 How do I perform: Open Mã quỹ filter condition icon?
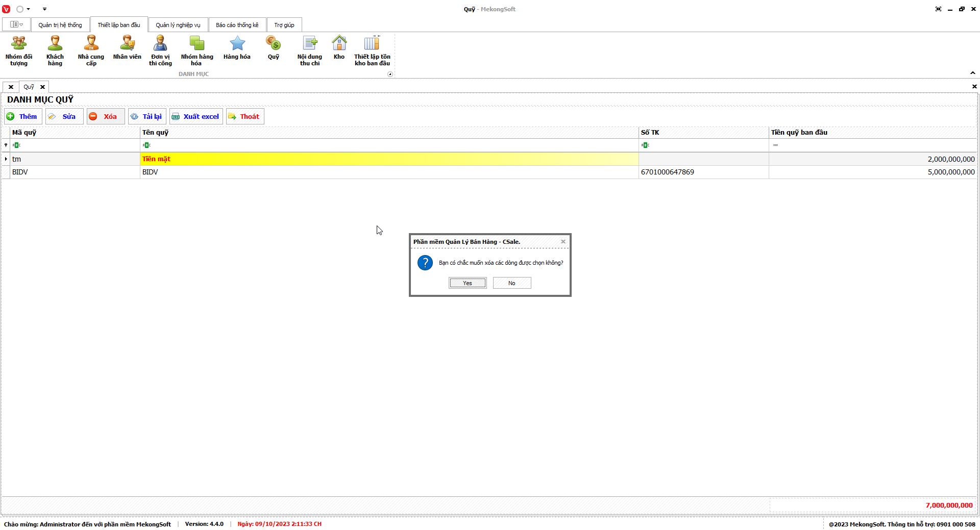point(16,145)
